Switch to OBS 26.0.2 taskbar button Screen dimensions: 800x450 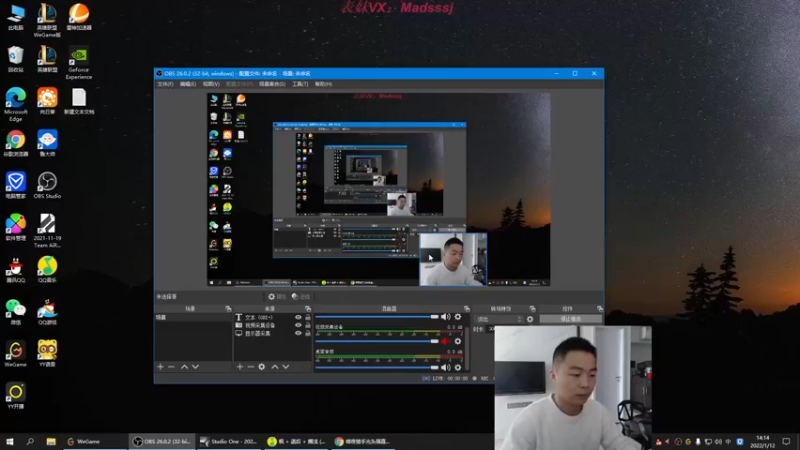tap(162, 441)
